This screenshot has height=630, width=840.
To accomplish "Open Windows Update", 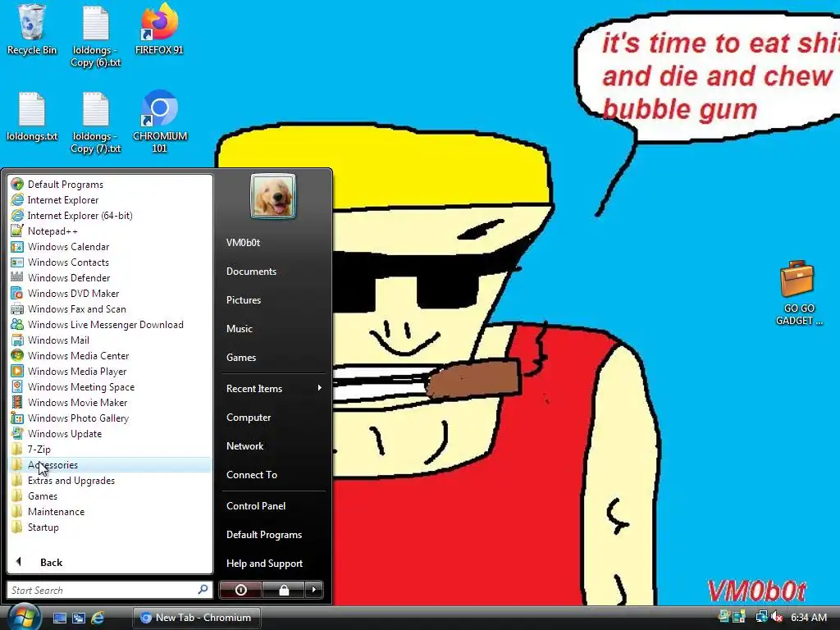I will 110,433.
